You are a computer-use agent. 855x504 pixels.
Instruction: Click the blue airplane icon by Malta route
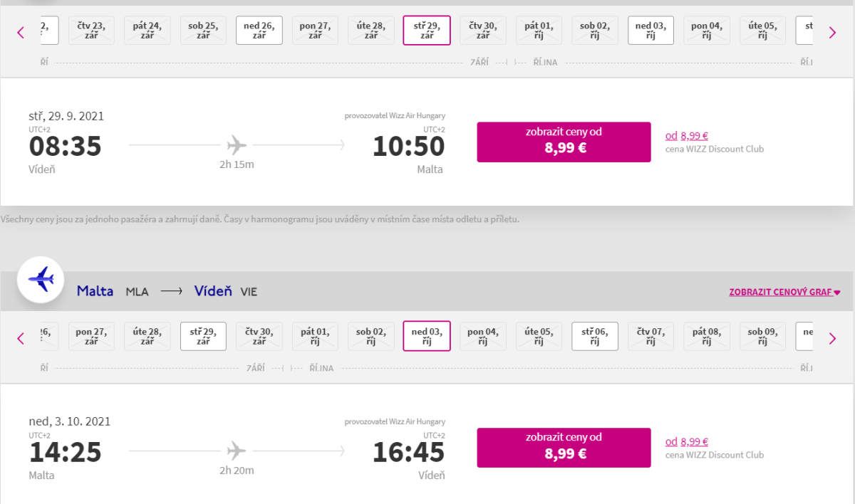(x=41, y=279)
